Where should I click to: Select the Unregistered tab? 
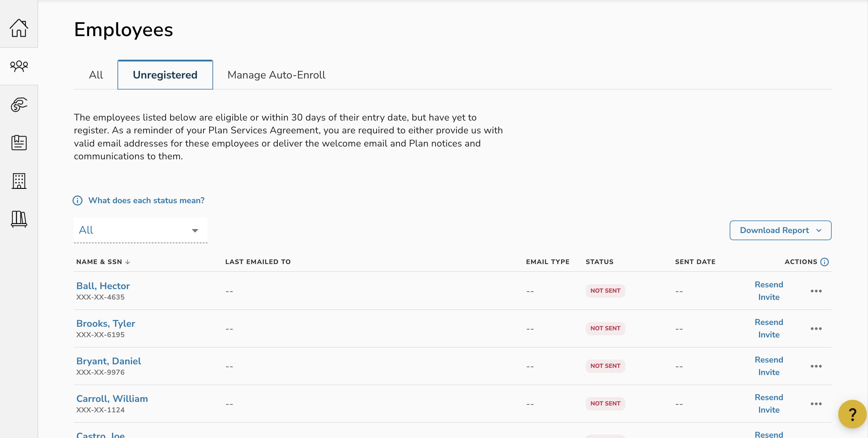pos(165,75)
